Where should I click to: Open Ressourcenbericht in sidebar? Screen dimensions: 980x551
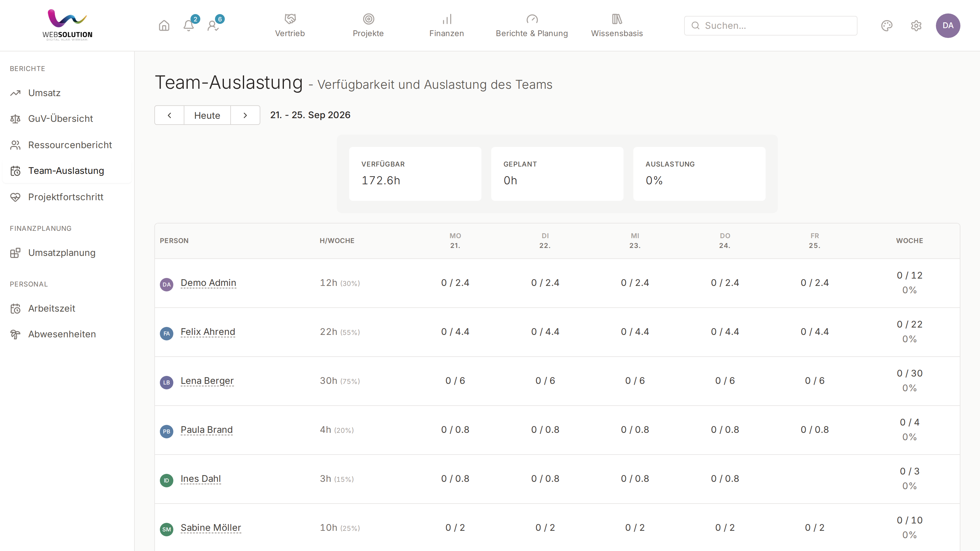point(67,145)
